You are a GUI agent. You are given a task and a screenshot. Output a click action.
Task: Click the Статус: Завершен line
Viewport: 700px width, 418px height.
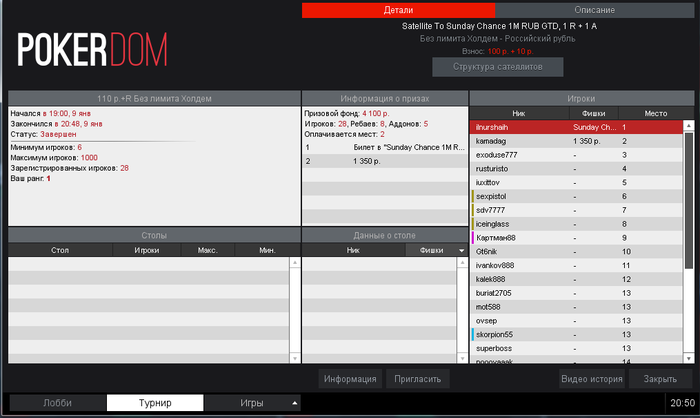point(43,134)
